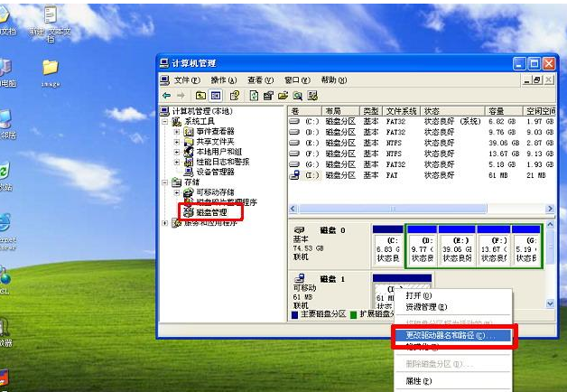
Task: Click the 类型 column header
Action: point(371,111)
